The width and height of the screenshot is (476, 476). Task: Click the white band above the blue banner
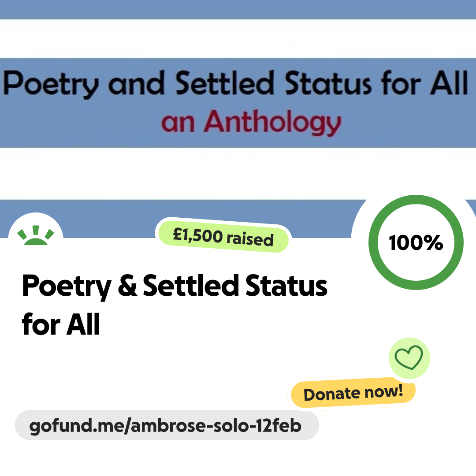click(x=238, y=39)
